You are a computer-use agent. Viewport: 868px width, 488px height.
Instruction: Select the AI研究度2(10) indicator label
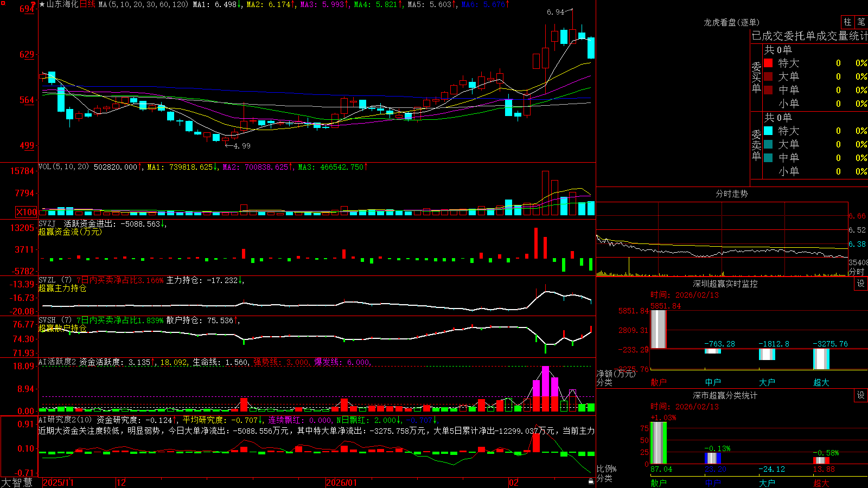tap(65, 420)
